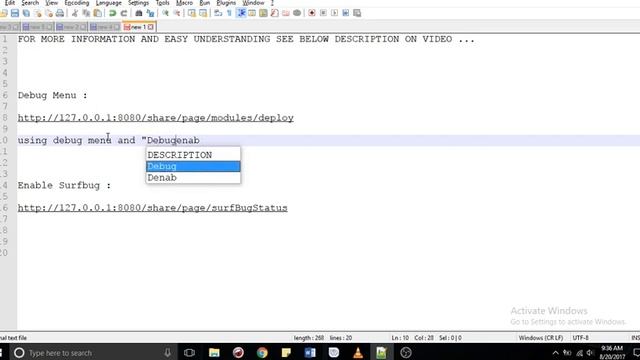Click the Stop Recording macro icon
This screenshot has width=640, height=360.
[x=323, y=13]
